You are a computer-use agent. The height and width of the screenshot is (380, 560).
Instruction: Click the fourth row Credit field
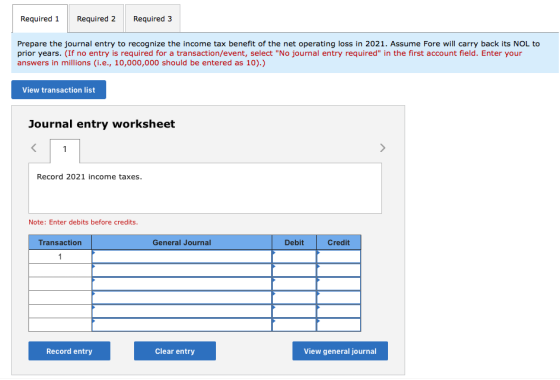339,298
